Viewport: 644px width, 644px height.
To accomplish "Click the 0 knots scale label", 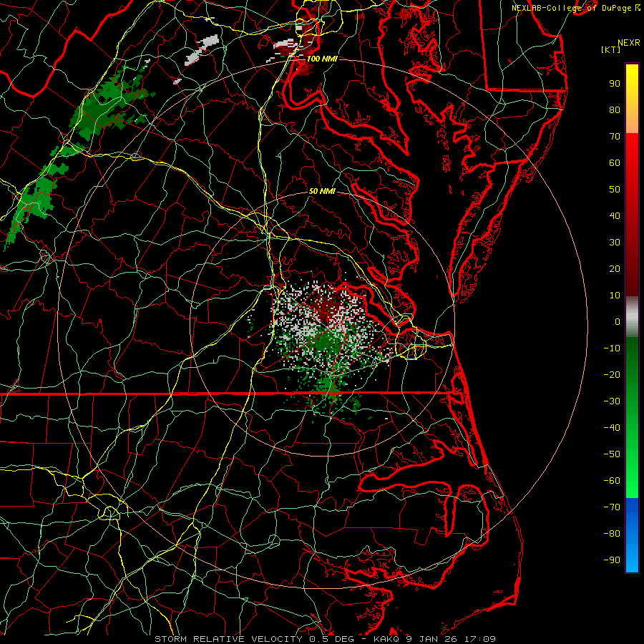I will point(618,321).
